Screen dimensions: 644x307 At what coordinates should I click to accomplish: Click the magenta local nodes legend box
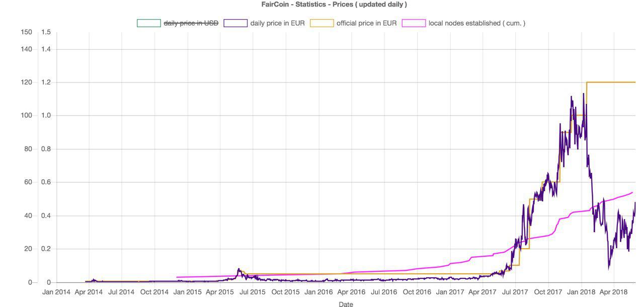pyautogui.click(x=414, y=23)
